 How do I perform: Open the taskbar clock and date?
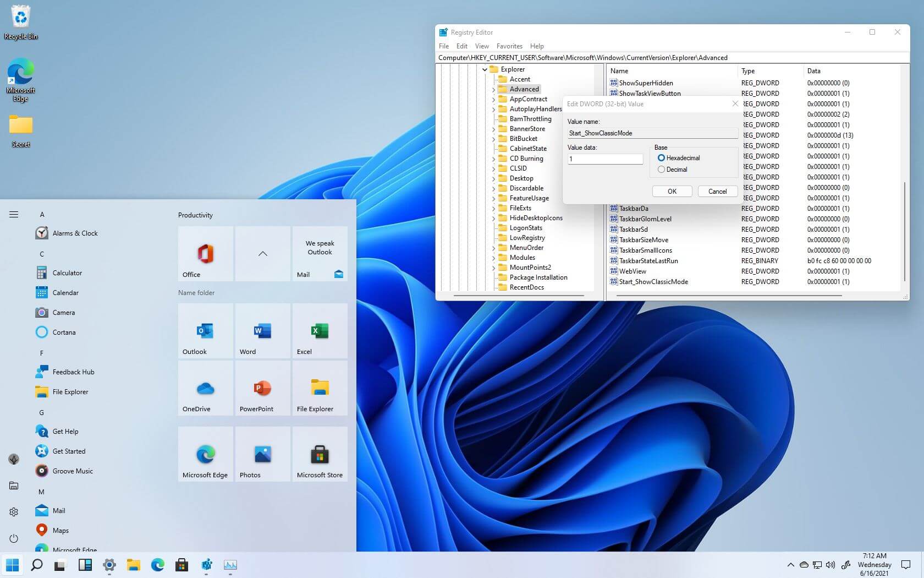tap(874, 565)
